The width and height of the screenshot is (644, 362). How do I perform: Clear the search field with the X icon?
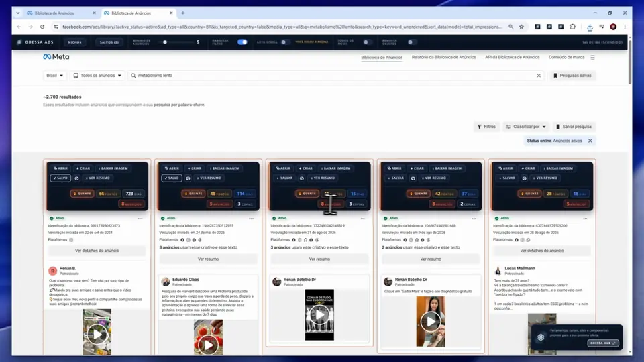[539, 76]
